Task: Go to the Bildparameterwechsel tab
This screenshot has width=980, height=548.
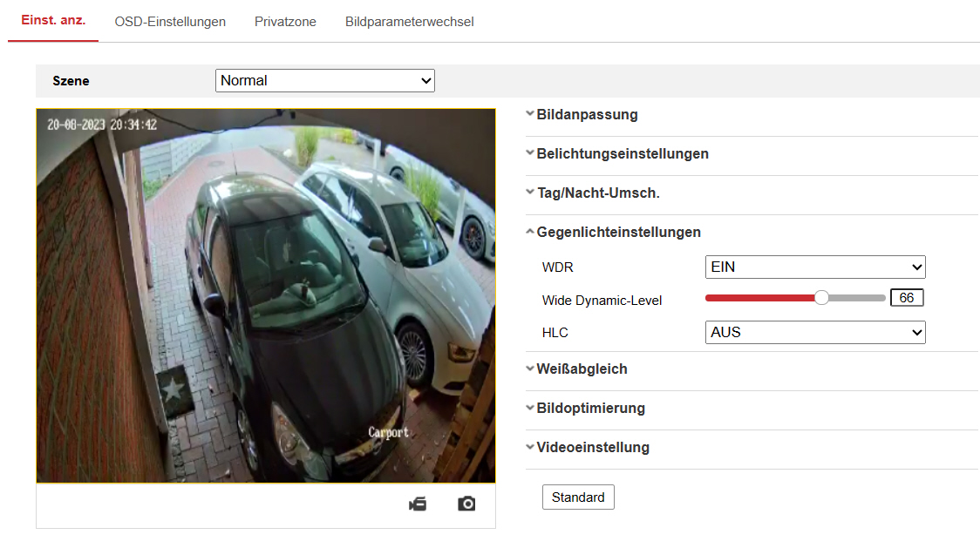Action: tap(409, 22)
